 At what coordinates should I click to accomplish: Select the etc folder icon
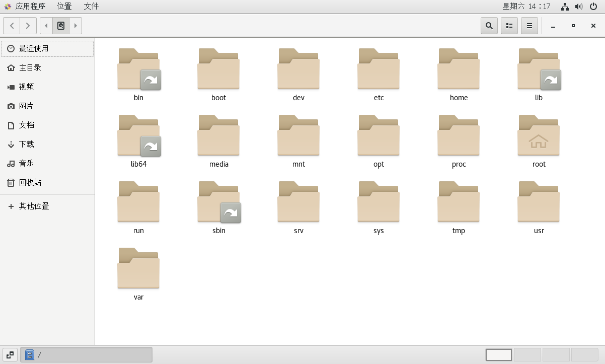pyautogui.click(x=379, y=69)
